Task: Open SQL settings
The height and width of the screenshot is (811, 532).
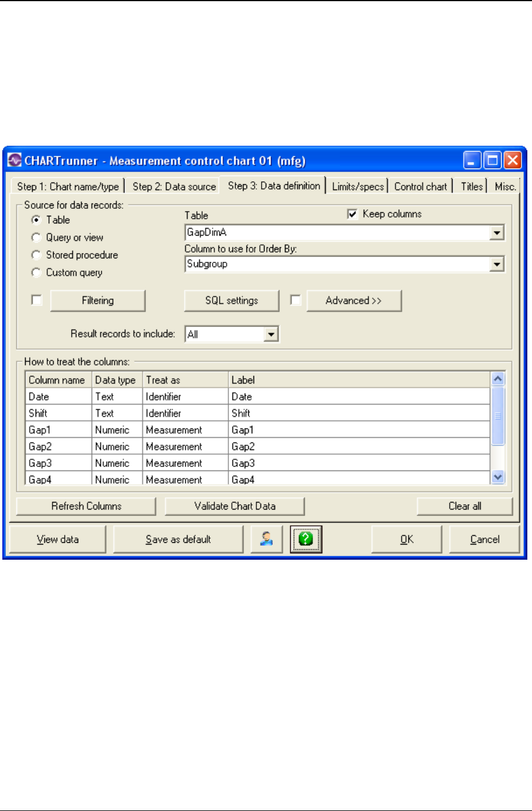Action: click(232, 301)
